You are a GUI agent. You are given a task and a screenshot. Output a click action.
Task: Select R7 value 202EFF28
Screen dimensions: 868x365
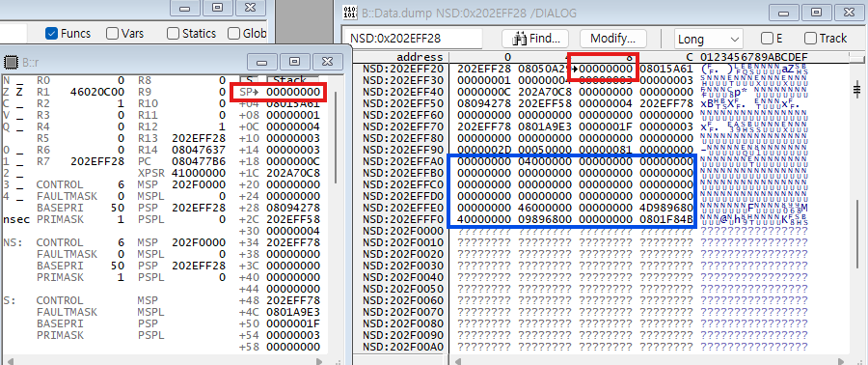tap(97, 161)
